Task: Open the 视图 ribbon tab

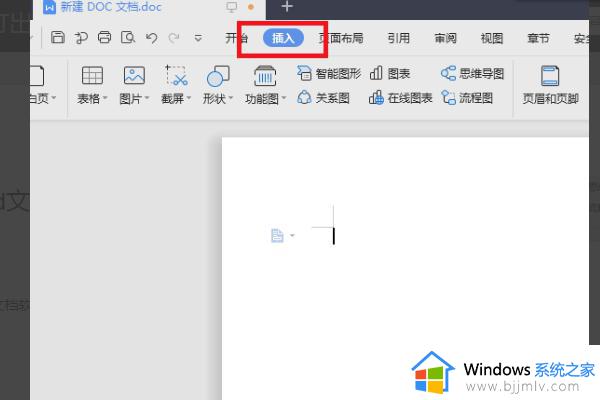Action: [x=492, y=38]
